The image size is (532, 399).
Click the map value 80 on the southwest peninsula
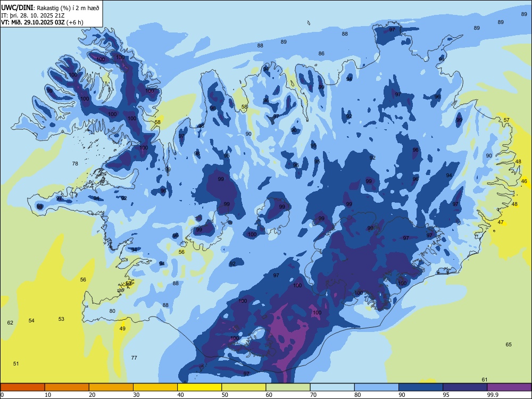pos(112,311)
